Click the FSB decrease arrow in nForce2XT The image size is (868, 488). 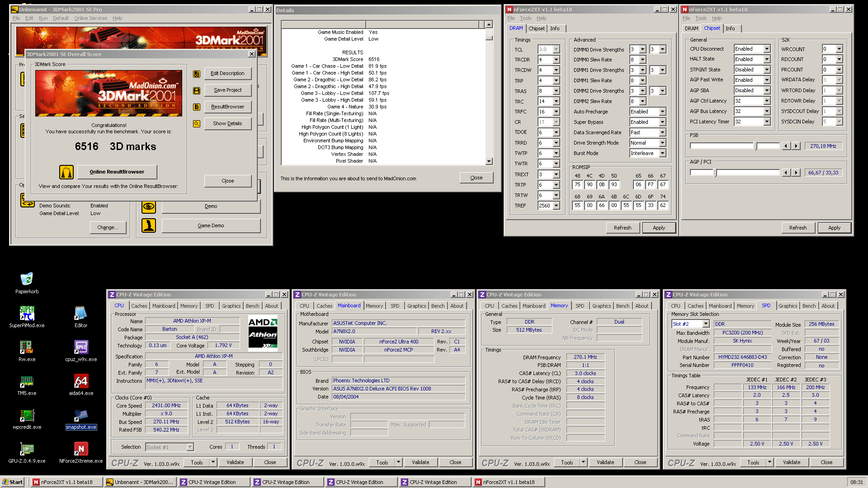(787, 146)
